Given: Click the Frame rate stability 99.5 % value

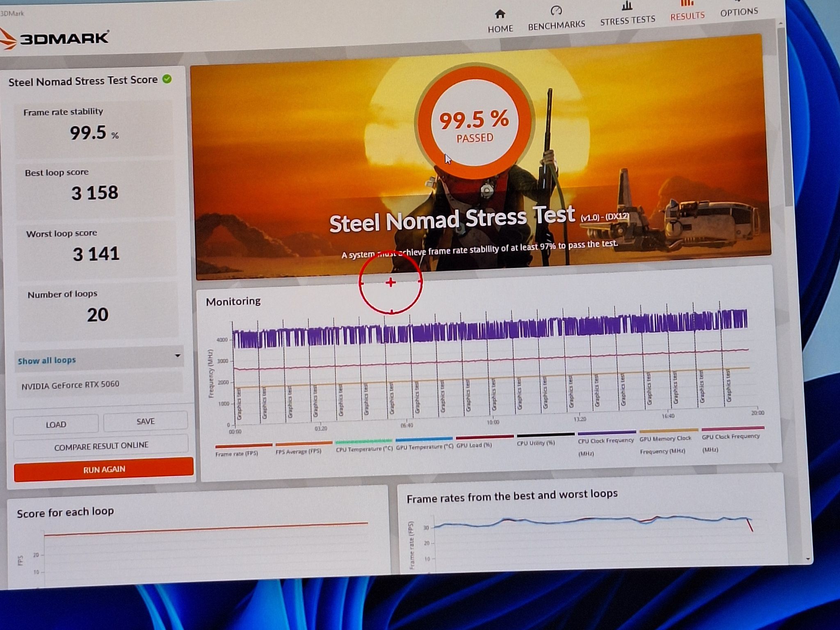Looking at the screenshot, I should pyautogui.click(x=94, y=133).
